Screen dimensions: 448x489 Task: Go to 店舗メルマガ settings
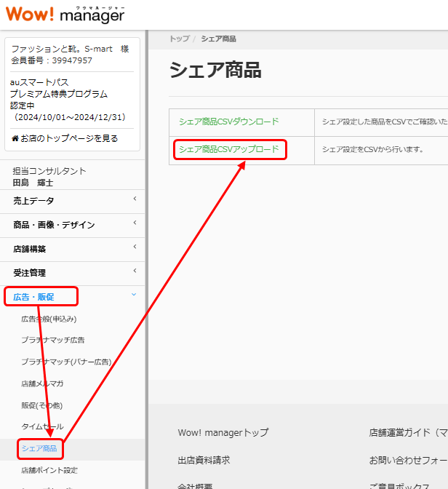coord(42,383)
